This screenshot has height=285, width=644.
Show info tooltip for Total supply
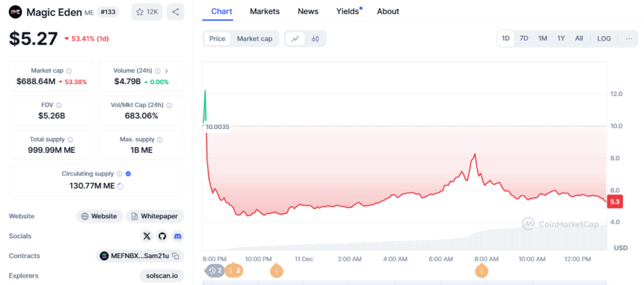pyautogui.click(x=70, y=139)
